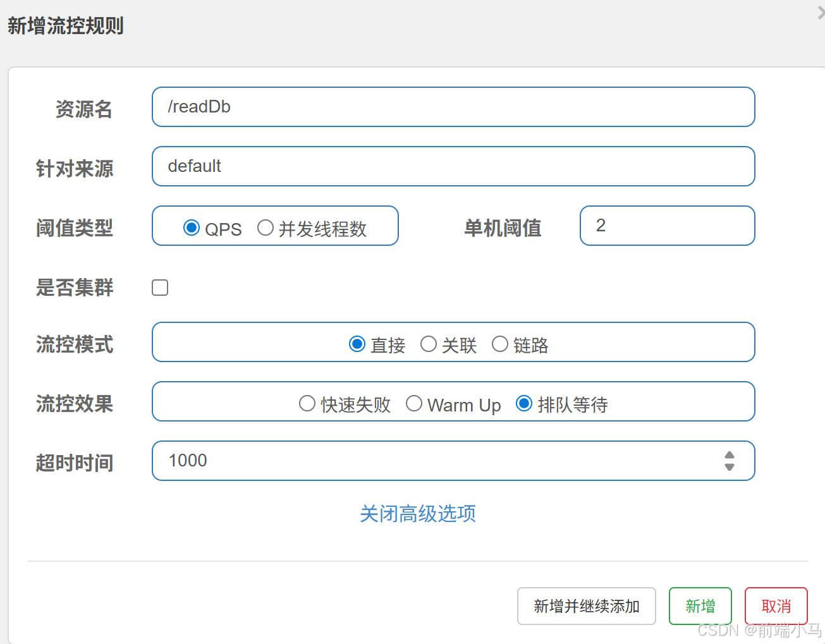Select 快速失败 flow control effect
This screenshot has width=825, height=644.
(307, 403)
